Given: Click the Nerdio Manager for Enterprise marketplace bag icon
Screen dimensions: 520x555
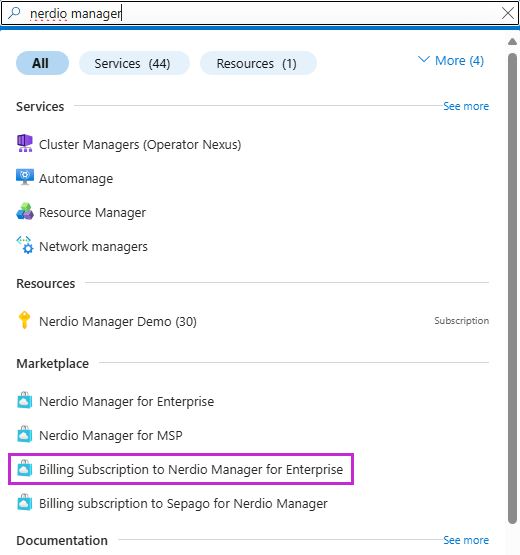Looking at the screenshot, I should [25, 400].
